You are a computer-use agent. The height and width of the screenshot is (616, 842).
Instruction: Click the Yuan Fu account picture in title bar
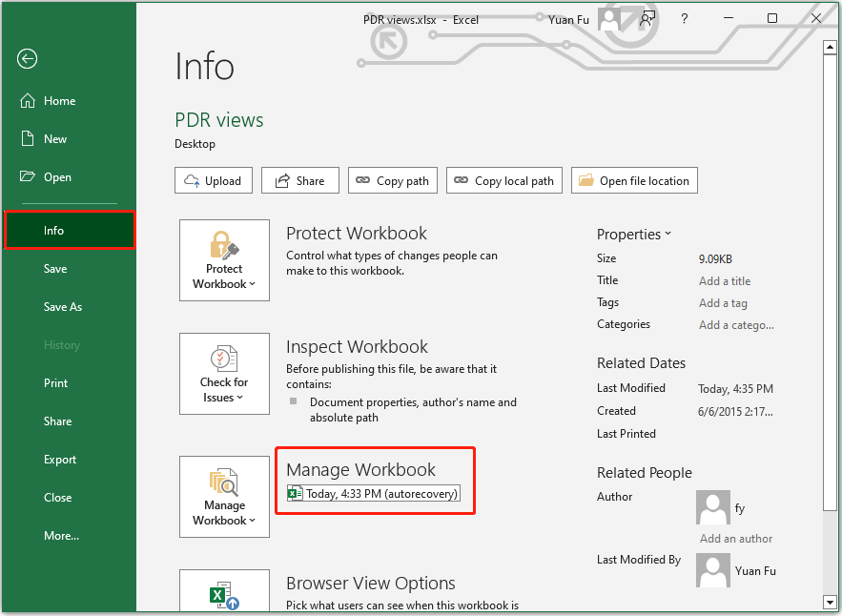pos(609,19)
